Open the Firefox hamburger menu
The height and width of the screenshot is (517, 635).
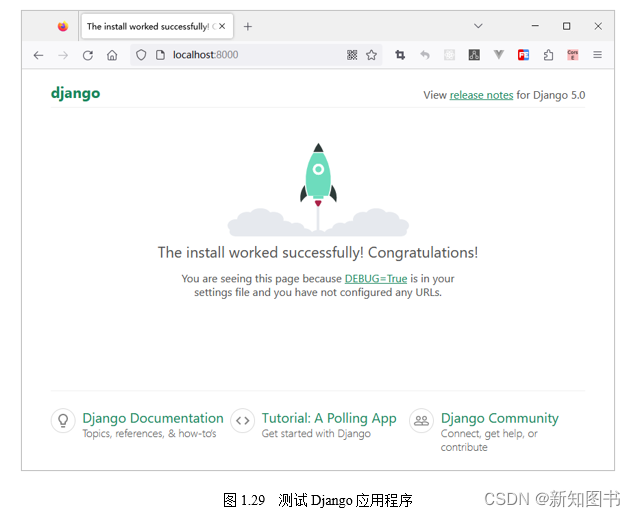coord(597,55)
